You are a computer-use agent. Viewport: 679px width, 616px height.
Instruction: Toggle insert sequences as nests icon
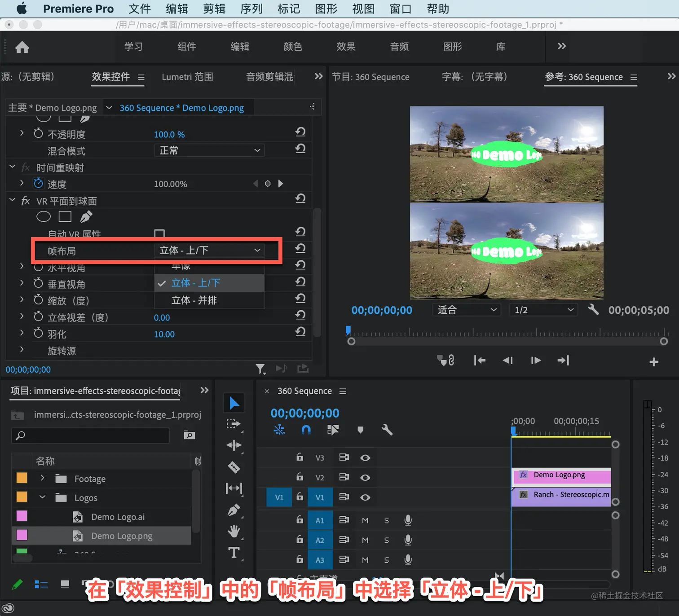coord(279,430)
